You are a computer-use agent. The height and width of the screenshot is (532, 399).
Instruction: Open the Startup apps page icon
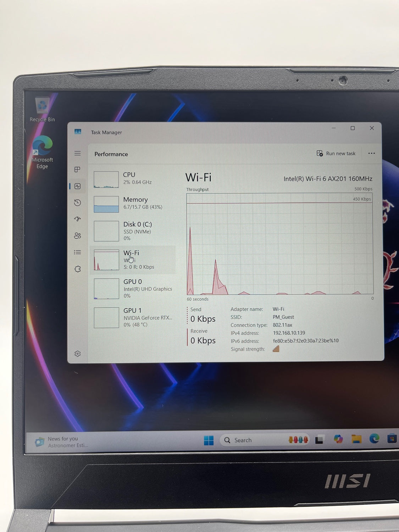[78, 219]
